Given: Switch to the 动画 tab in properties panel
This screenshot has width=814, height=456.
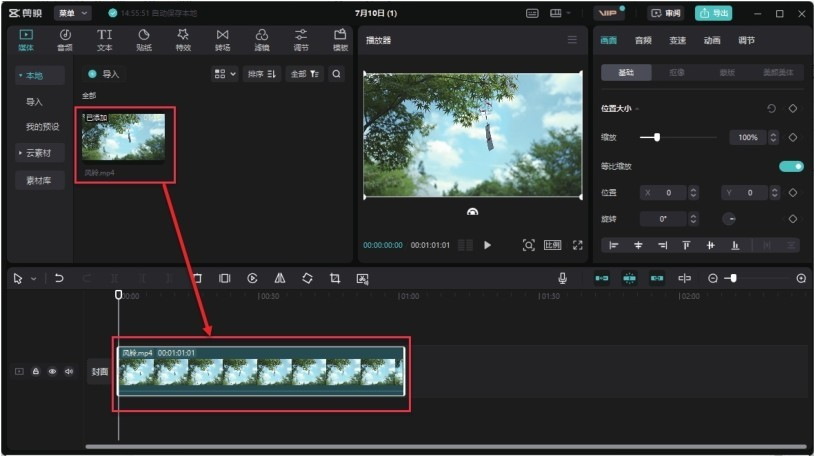Looking at the screenshot, I should [x=711, y=41].
